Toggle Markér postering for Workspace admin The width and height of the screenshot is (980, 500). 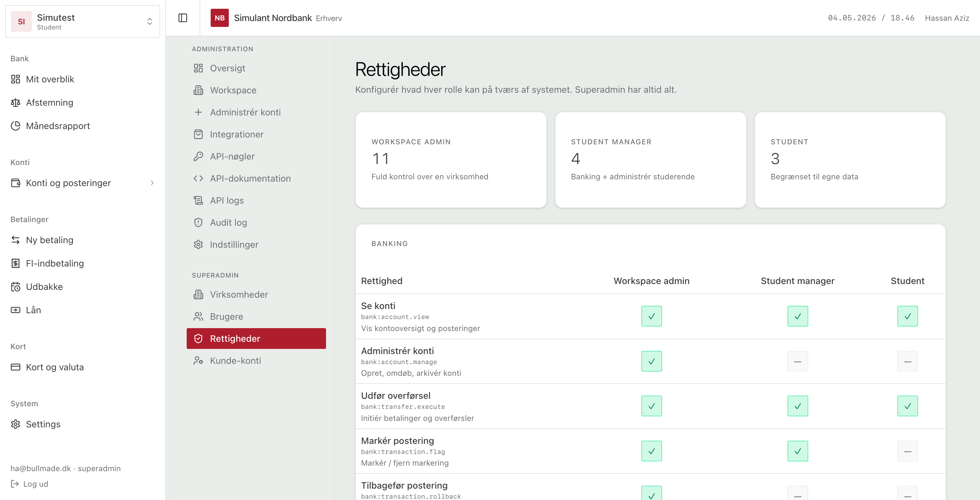pos(651,451)
